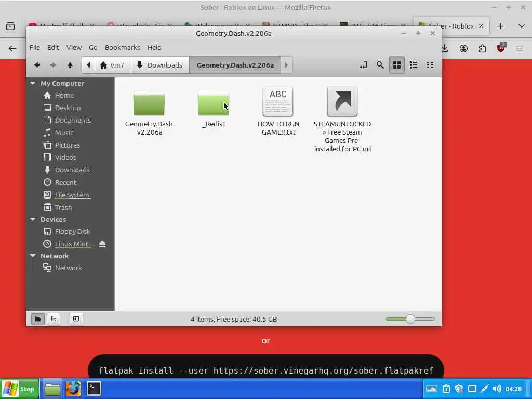
Task: Open the Firefox View icon
Action: (x=10, y=26)
